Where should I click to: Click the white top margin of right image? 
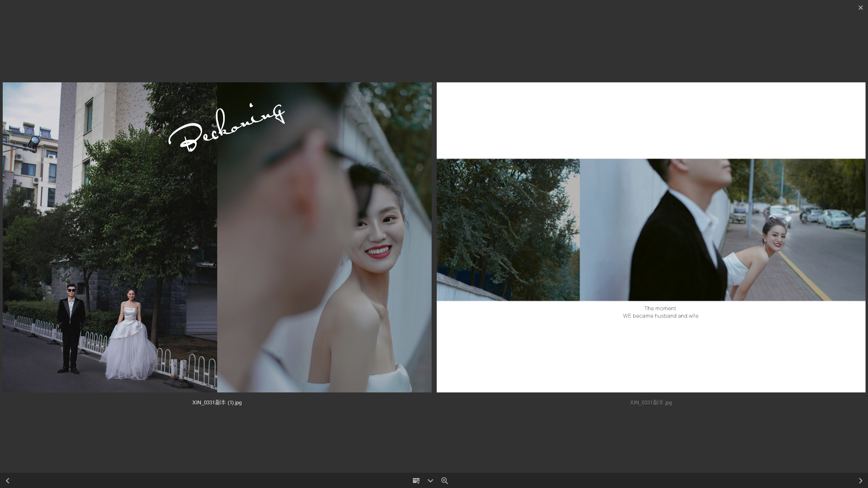click(651, 120)
